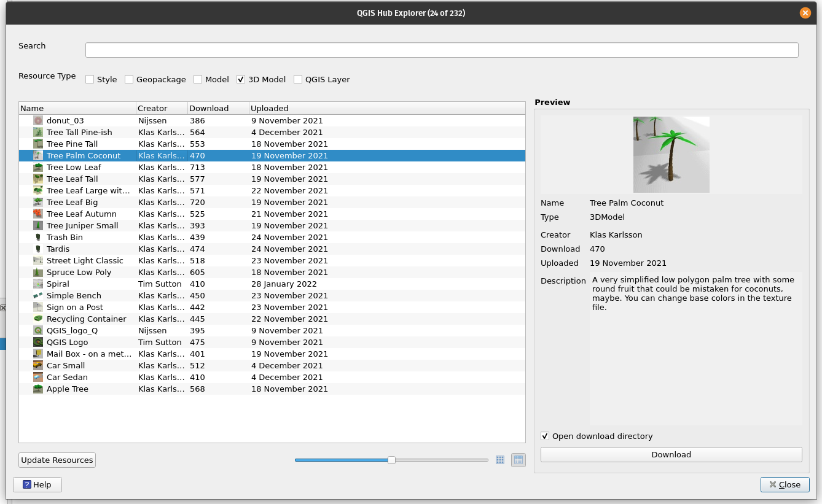Image resolution: width=822 pixels, height=504 pixels.
Task: Click the Sign on a Post icon
Action: tap(38, 308)
